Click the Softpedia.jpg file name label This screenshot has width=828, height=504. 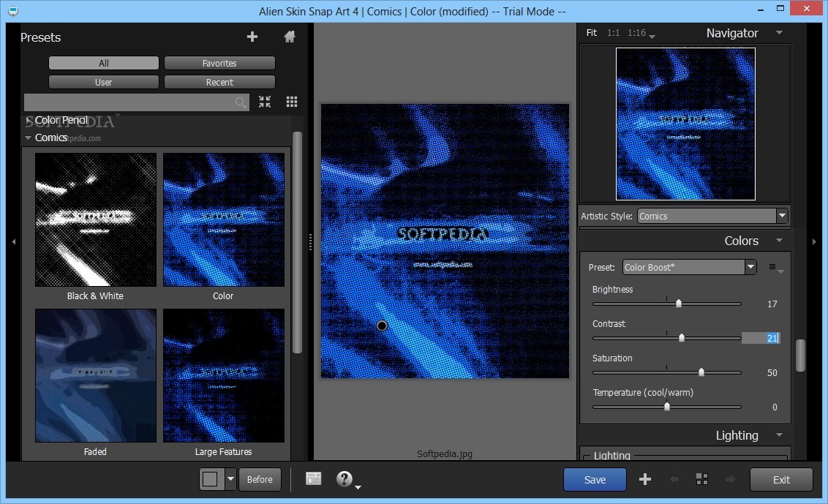tap(445, 454)
